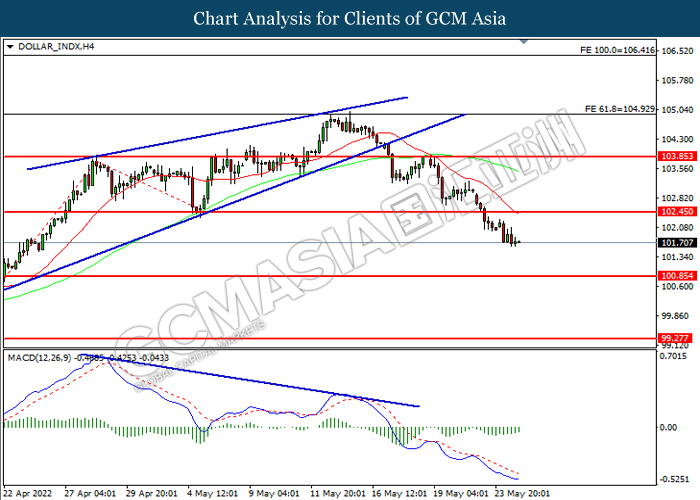Click the 103.560 price axis value
The image size is (700, 500).
coord(677,169)
